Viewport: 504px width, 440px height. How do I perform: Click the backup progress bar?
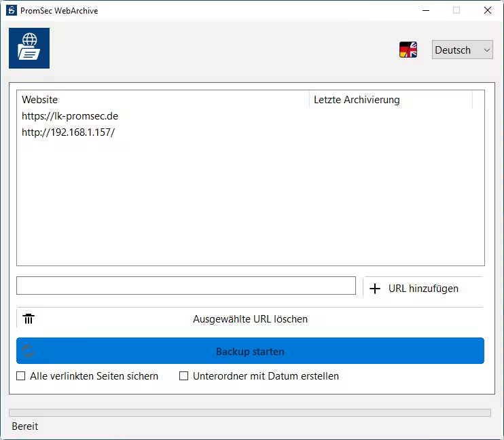point(250,412)
